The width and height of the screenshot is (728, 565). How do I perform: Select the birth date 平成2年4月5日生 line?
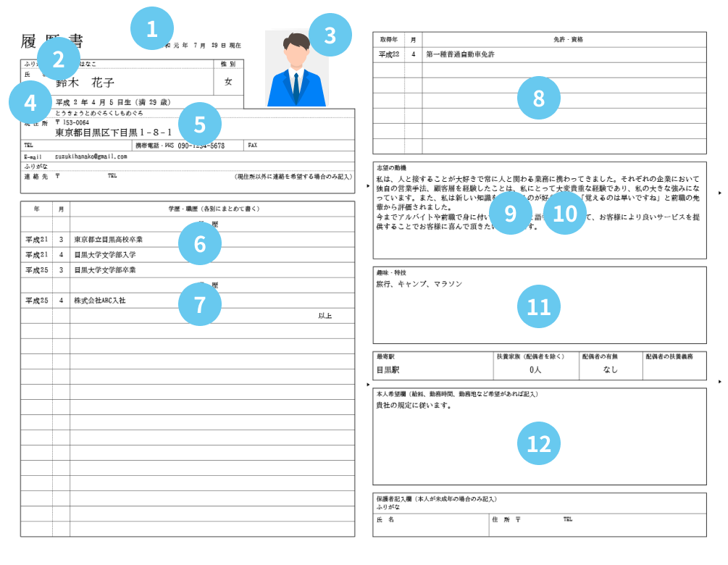113,102
